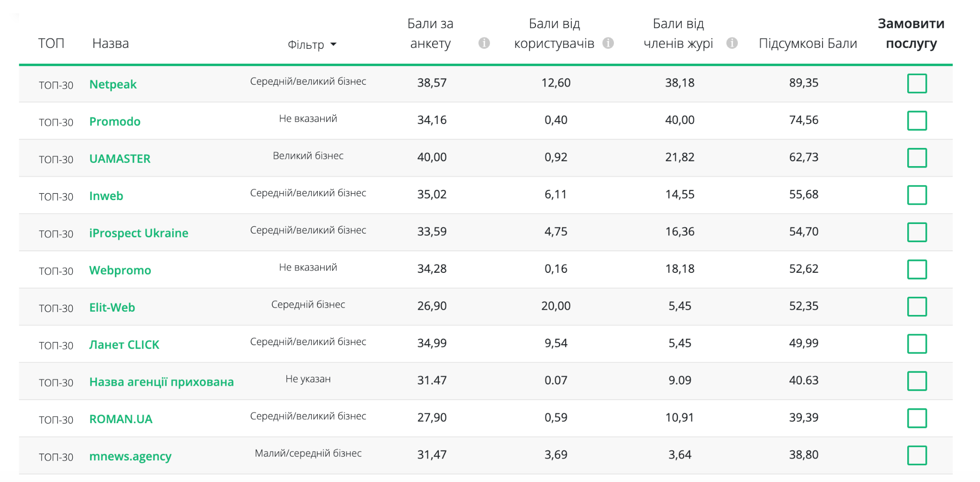The image size is (980, 482).
Task: Check the Elit-Web order box
Action: [917, 306]
